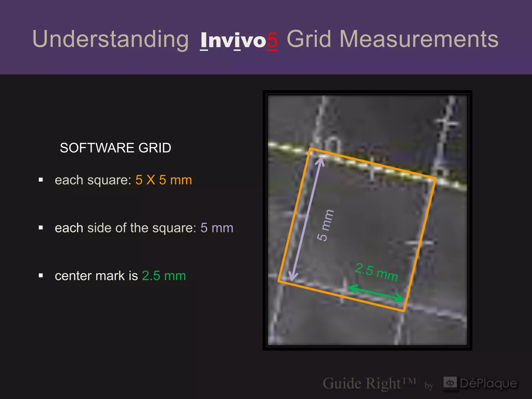532x399 pixels.
Task: Click the grid scan image
Action: point(367,220)
